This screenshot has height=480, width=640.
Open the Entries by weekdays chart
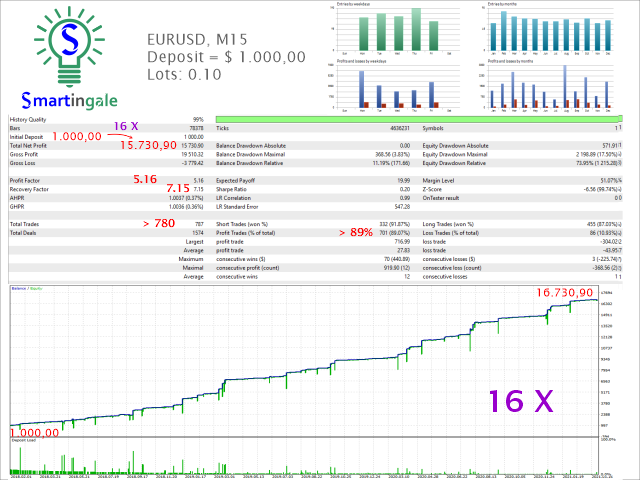pyautogui.click(x=395, y=29)
